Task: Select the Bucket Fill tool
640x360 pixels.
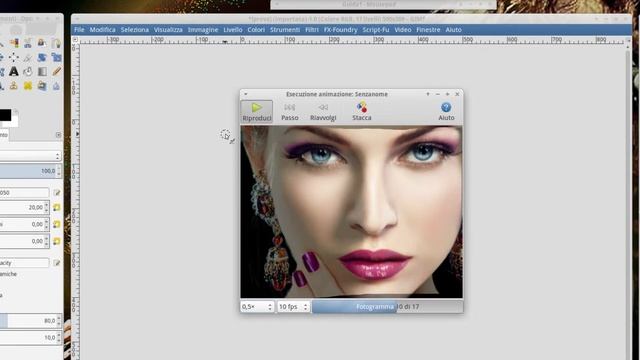Action: [x=28, y=71]
